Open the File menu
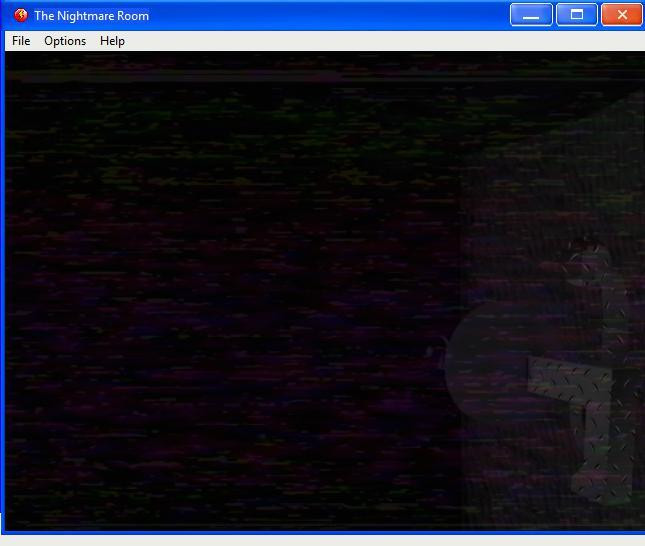Viewport: 645px width, 546px height. (21, 41)
